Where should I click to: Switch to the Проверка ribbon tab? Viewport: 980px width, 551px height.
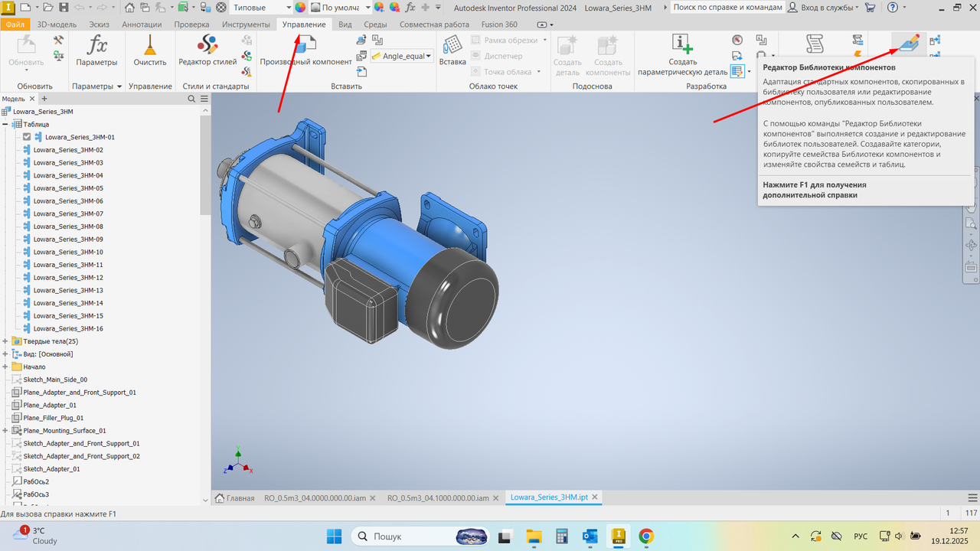(x=191, y=24)
